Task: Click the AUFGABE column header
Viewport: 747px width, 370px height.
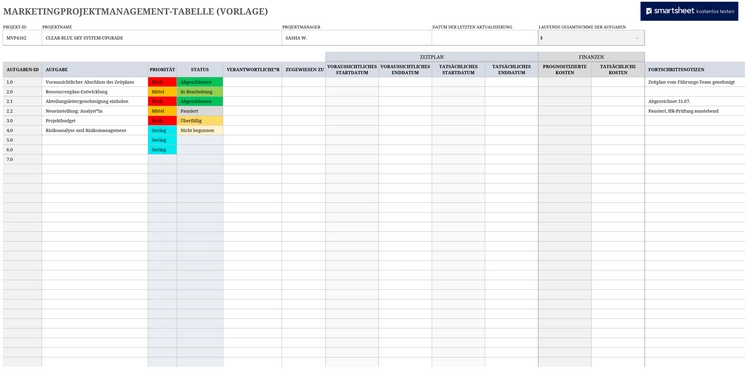Action: point(95,70)
